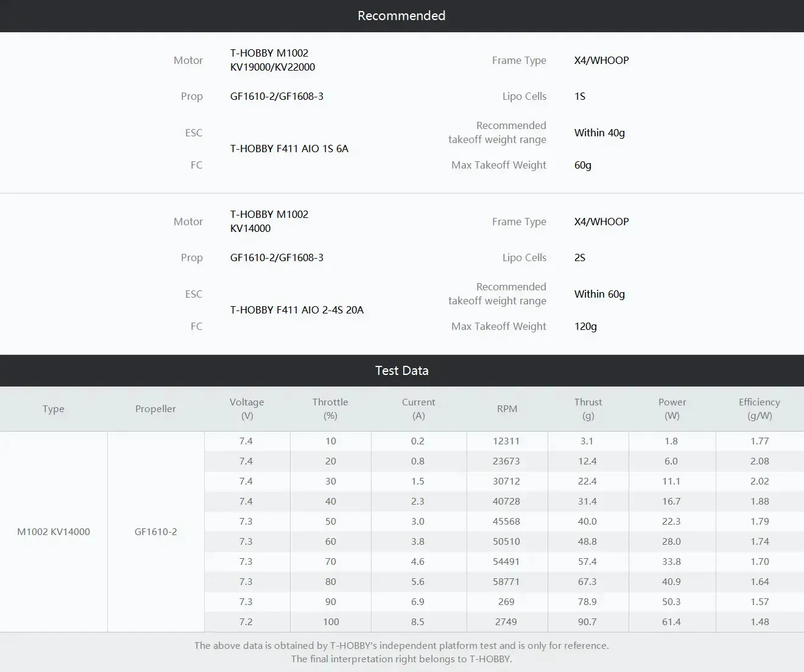
Task: Click RPM value '58771'
Action: [507, 582]
